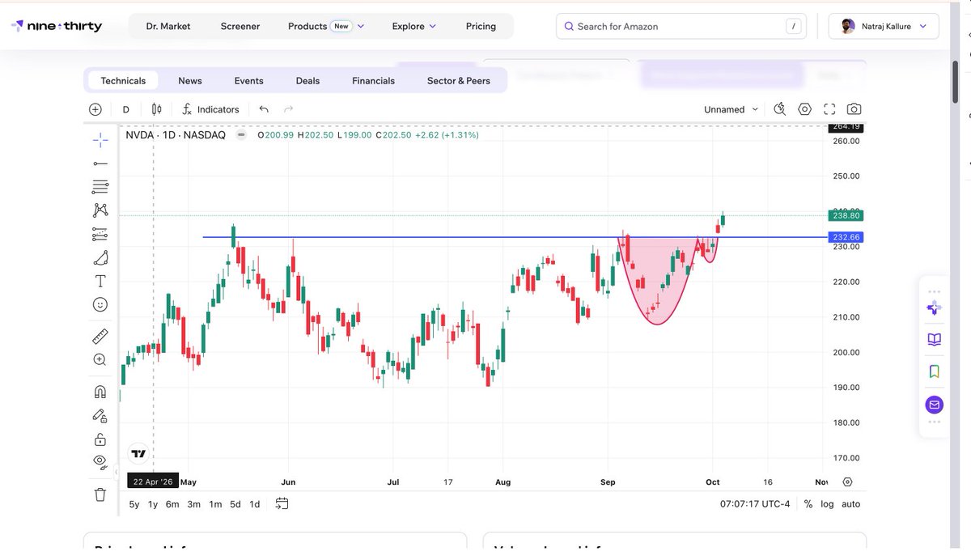The width and height of the screenshot is (971, 560).
Task: Undo the last chart action
Action: pyautogui.click(x=264, y=109)
